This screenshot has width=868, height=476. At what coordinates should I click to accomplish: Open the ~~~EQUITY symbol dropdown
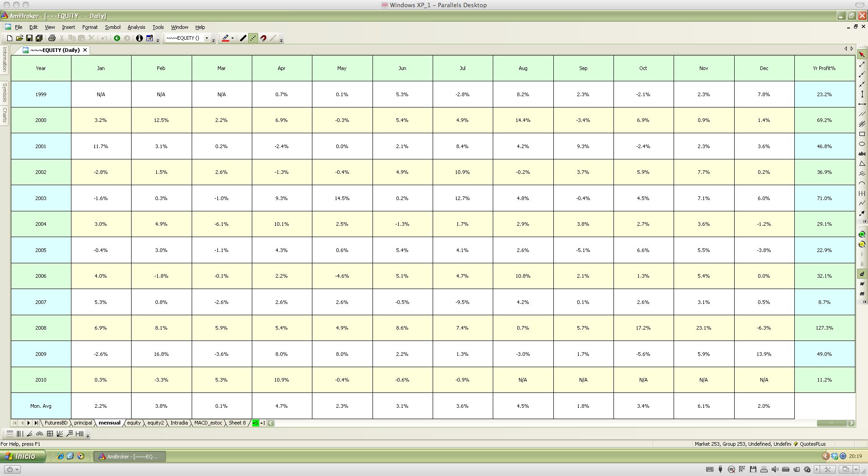[207, 38]
